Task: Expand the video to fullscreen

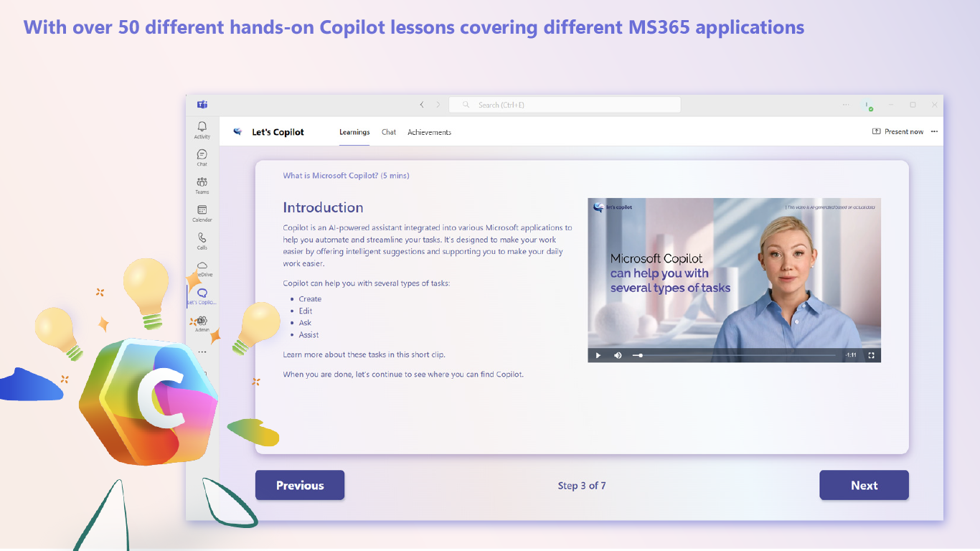Action: (871, 355)
